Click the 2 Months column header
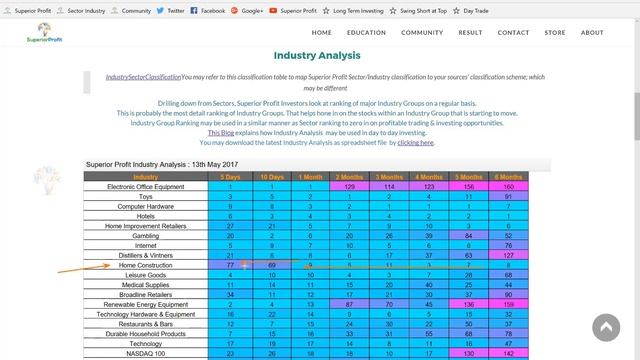Screen dimensions: 640x360 click(349, 177)
